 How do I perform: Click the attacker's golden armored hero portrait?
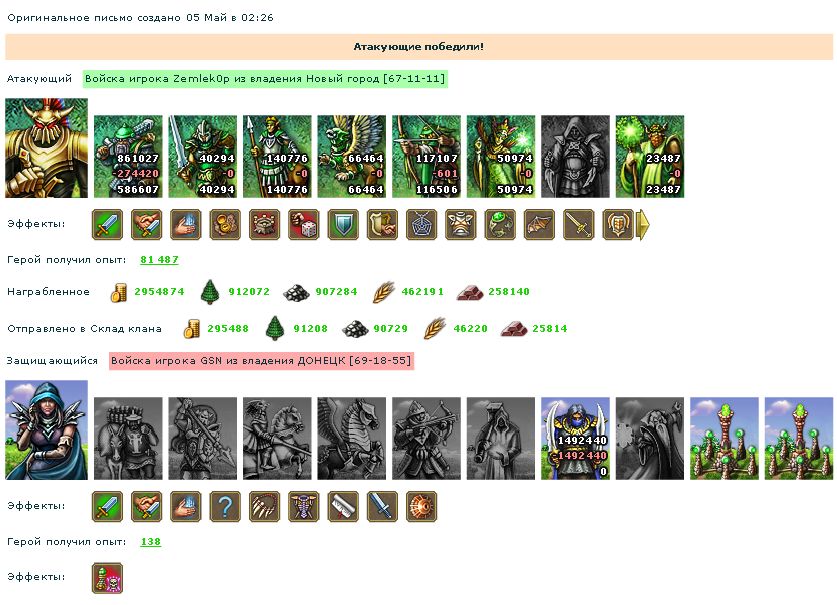[46, 148]
